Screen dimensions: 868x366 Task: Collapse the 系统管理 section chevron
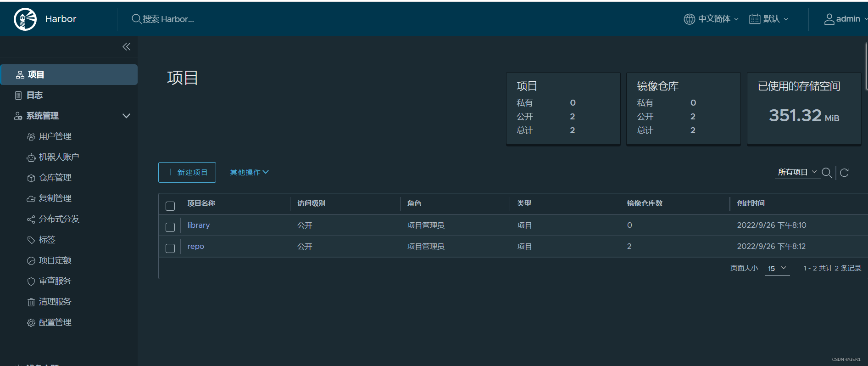coord(126,116)
